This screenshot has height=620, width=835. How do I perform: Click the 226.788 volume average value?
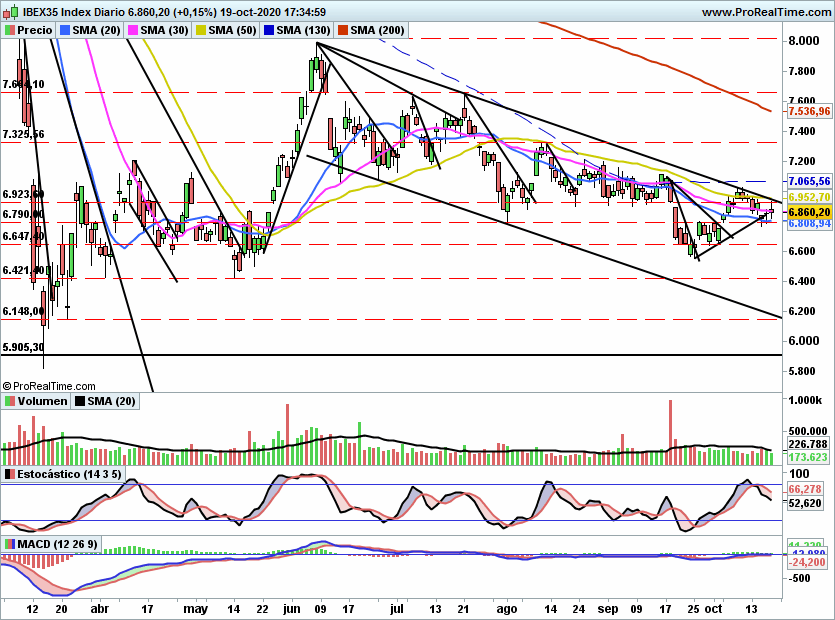[x=808, y=444]
